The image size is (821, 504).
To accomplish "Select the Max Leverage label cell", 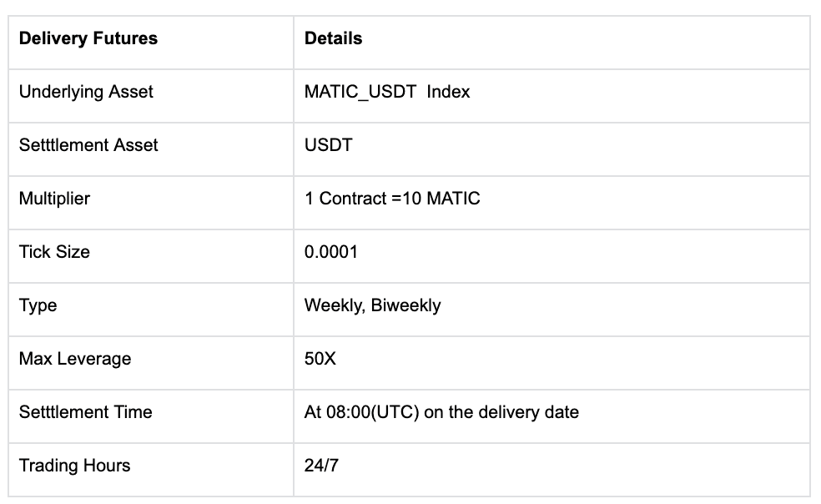I will [75, 359].
